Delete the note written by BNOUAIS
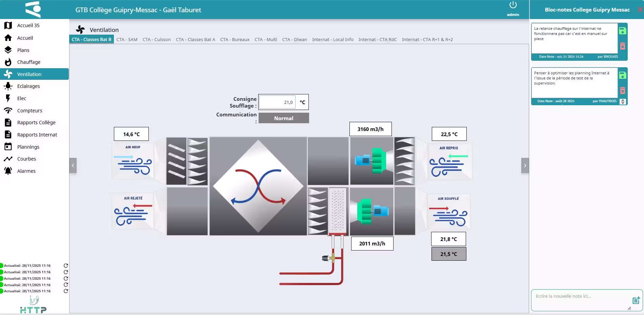 (622, 46)
